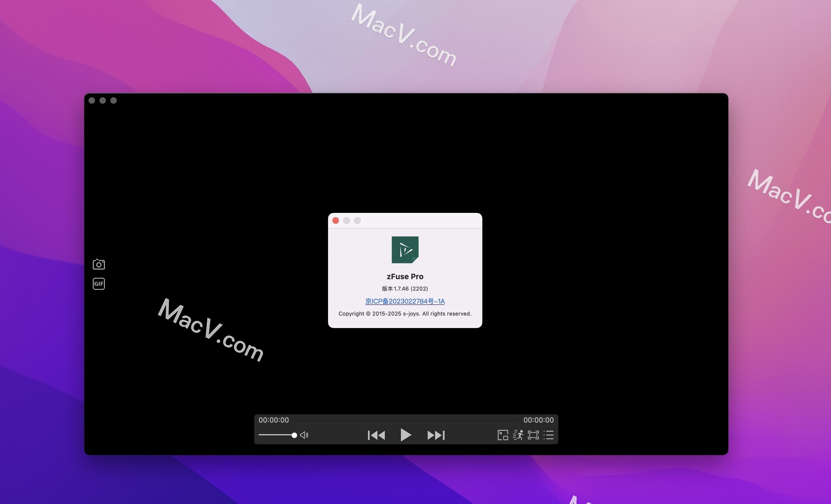Seek on the playback progress bar
This screenshot has width=831, height=504.
pyautogui.click(x=406, y=420)
